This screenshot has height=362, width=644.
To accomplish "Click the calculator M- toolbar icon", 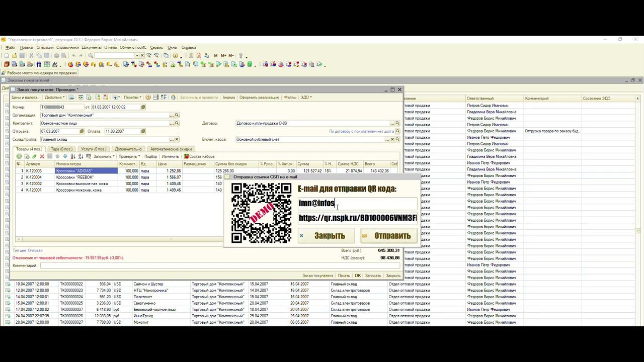I will click(x=231, y=56).
